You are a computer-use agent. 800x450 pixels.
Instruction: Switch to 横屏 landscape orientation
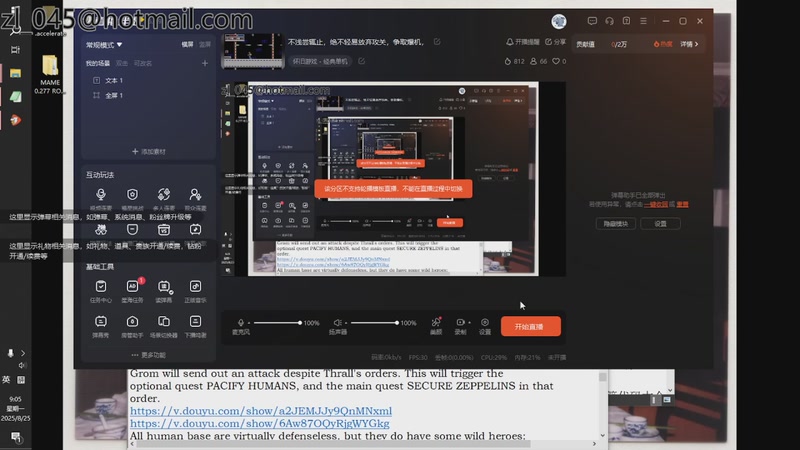(x=187, y=44)
